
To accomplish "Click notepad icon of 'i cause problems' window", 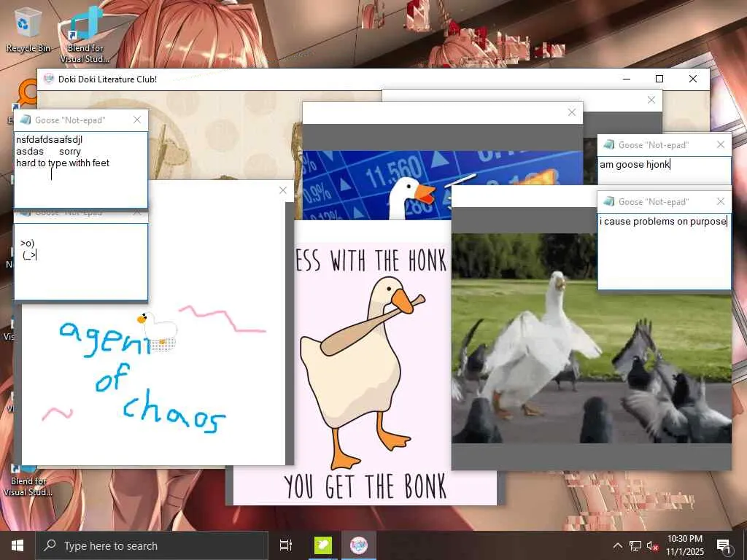I will coord(608,202).
